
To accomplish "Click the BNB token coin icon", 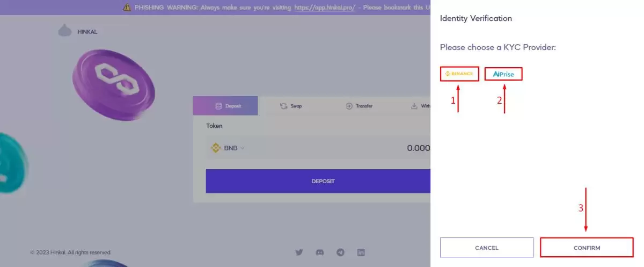I will coord(216,148).
